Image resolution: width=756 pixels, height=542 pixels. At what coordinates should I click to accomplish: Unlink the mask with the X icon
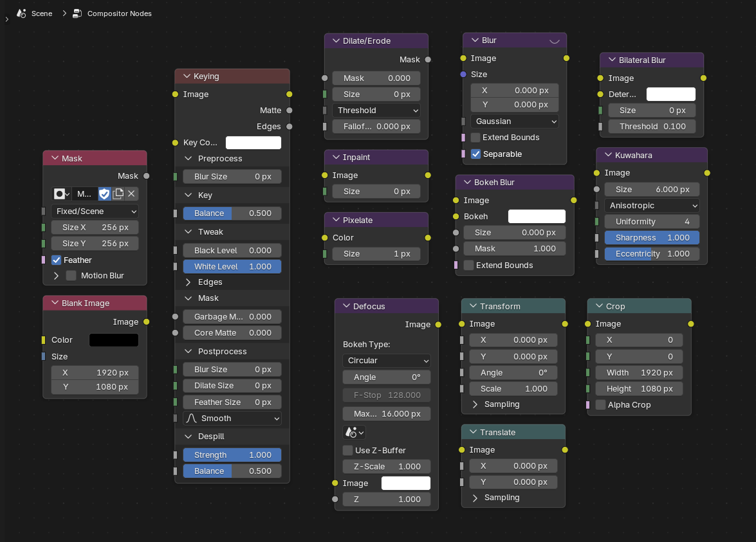pyautogui.click(x=131, y=194)
